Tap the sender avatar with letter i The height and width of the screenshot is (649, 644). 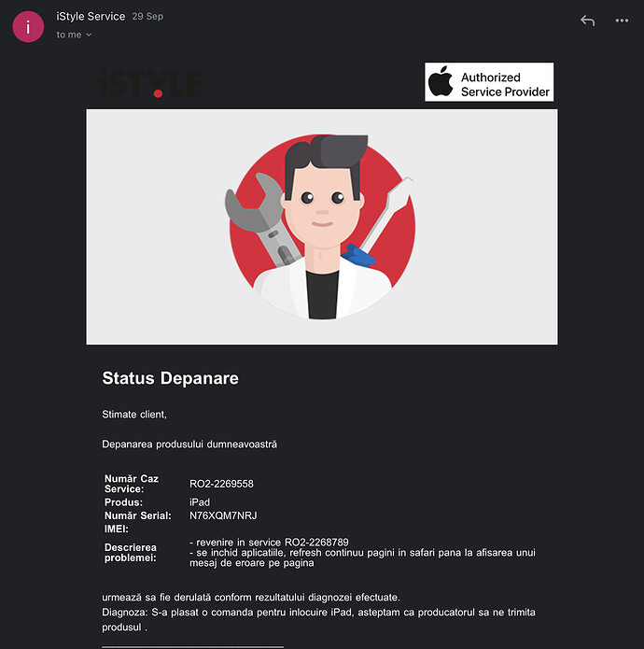pos(26,27)
